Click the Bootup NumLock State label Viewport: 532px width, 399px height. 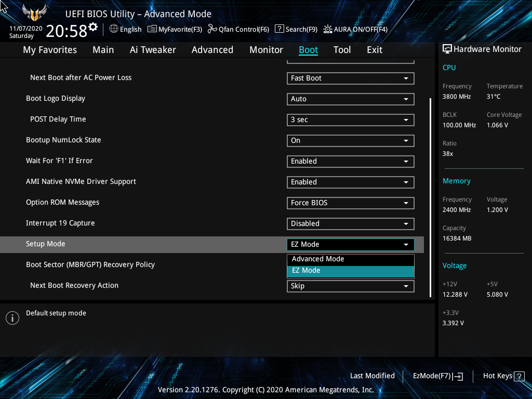63,140
